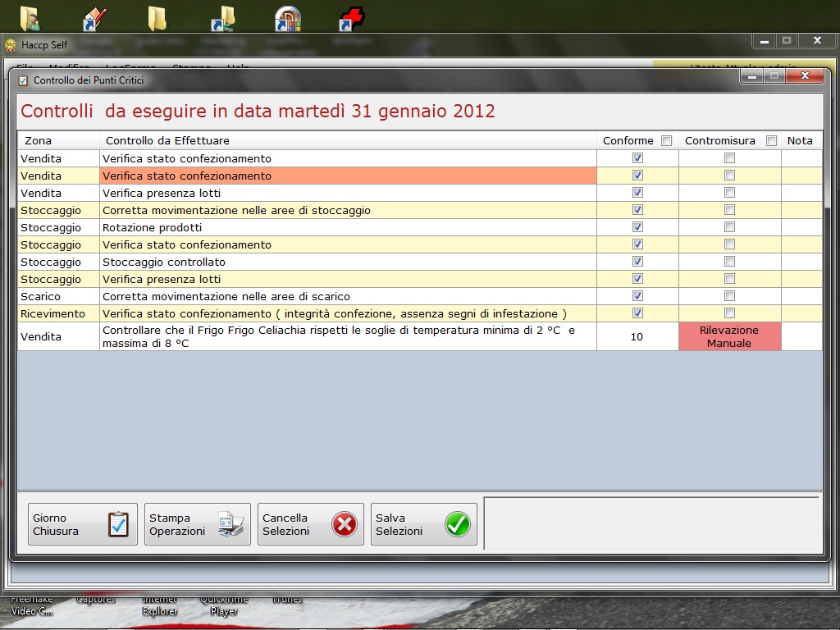Open the user folder icon on desktop
Viewport: 840px width, 630px height.
pyautogui.click(x=30, y=18)
